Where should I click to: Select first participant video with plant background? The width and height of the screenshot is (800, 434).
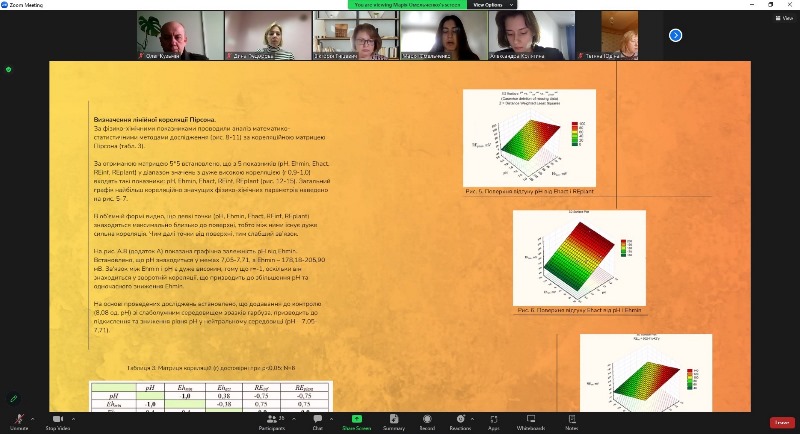pyautogui.click(x=181, y=36)
